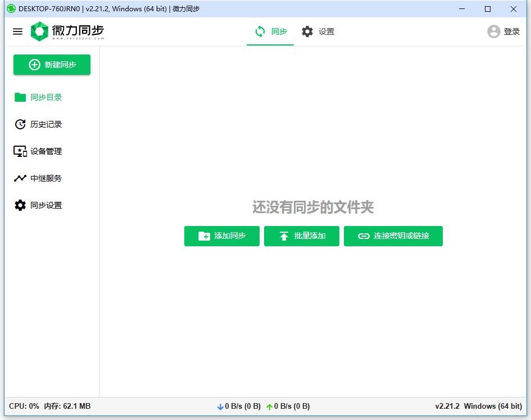Click the 连接密钥或链接 button
Viewport: 531px width, 420px height.
(x=393, y=236)
